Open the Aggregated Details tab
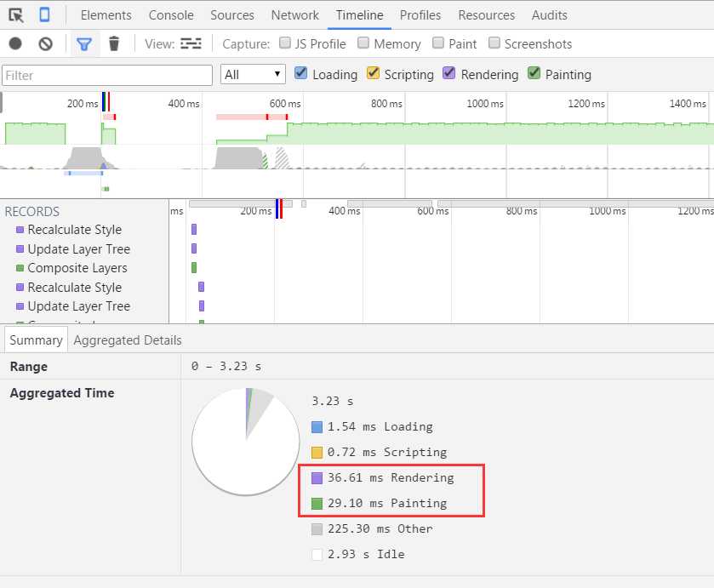Image resolution: width=714 pixels, height=588 pixels. click(128, 340)
